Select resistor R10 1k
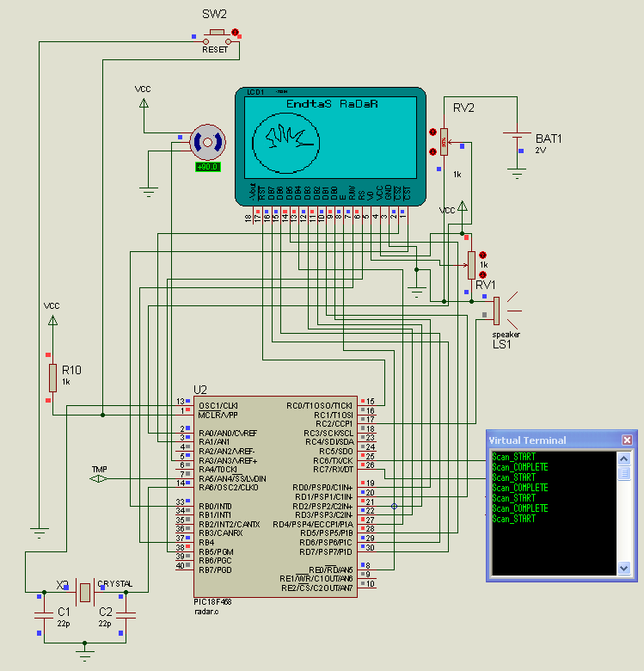The width and height of the screenshot is (644, 671). tap(52, 378)
